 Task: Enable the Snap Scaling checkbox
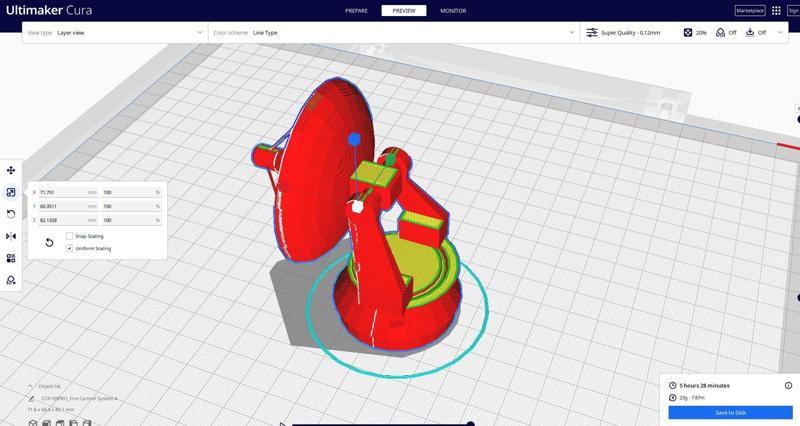pos(69,236)
